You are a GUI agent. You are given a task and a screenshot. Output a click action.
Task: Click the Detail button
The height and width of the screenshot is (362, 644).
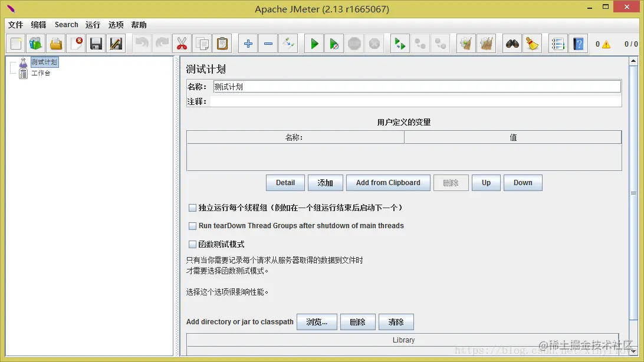click(285, 183)
